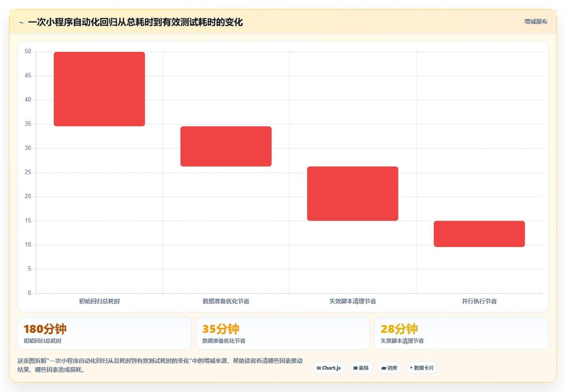566x392 pixels.
Task: Click the 35分钟 data card
Action: [x=283, y=333]
